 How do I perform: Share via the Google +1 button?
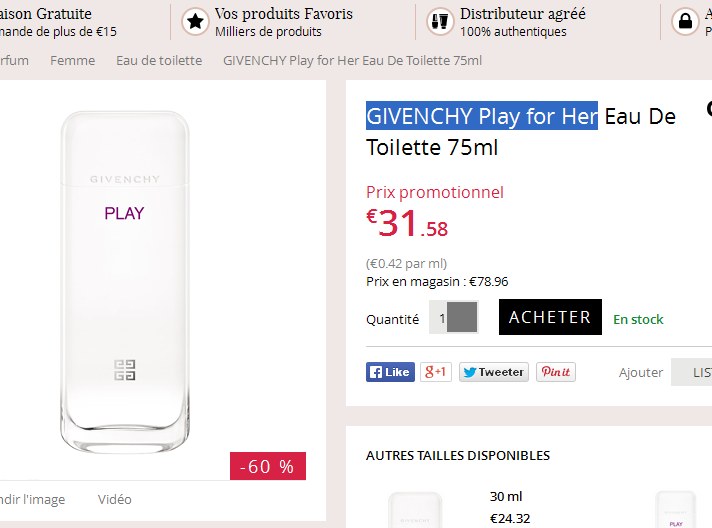(x=436, y=372)
